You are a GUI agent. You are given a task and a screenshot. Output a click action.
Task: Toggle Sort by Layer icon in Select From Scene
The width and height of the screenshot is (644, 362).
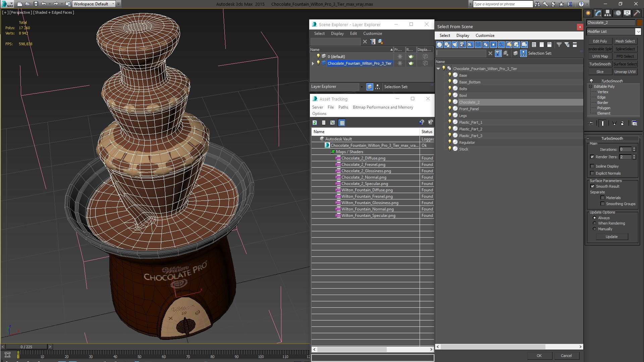point(516,53)
